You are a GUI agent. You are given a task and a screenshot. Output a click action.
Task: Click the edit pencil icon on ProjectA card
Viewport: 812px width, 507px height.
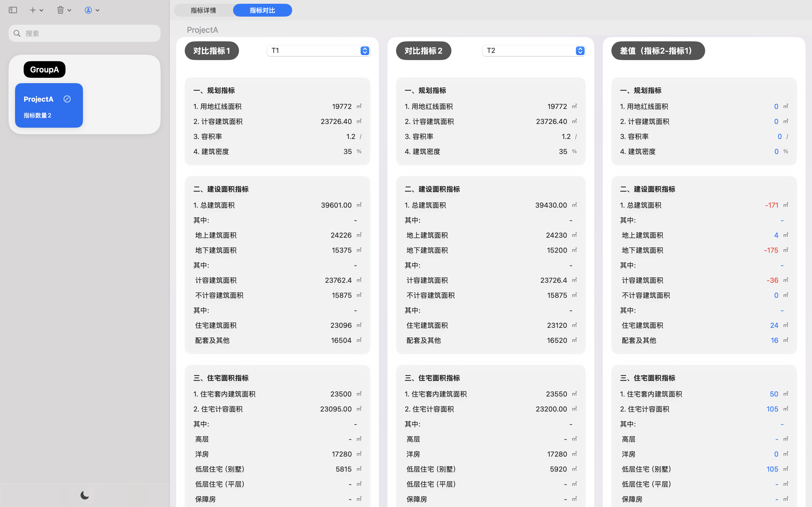(67, 99)
